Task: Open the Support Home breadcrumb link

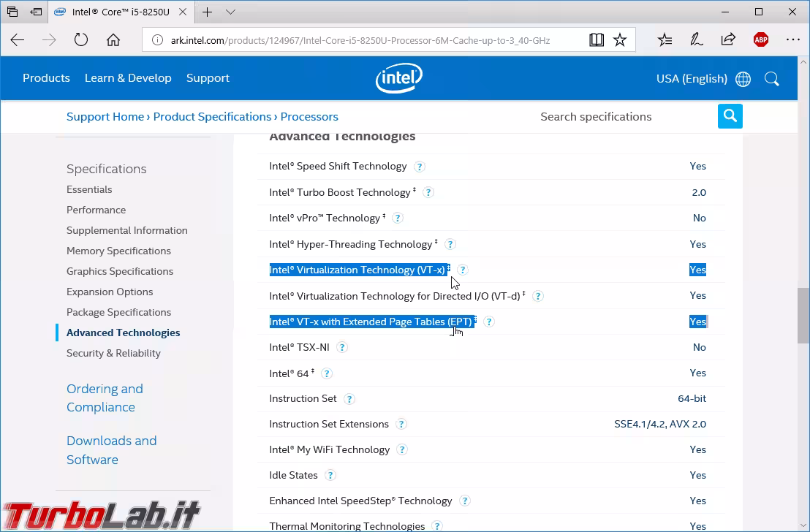Action: pyautogui.click(x=105, y=117)
